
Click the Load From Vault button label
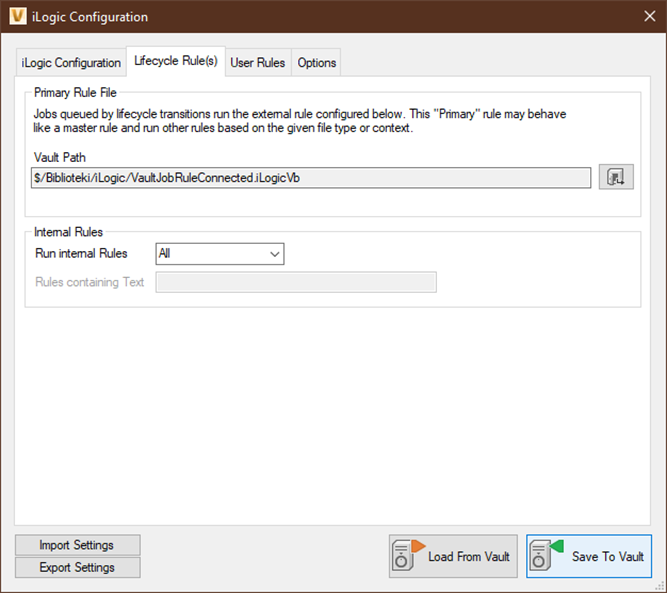[468, 557]
